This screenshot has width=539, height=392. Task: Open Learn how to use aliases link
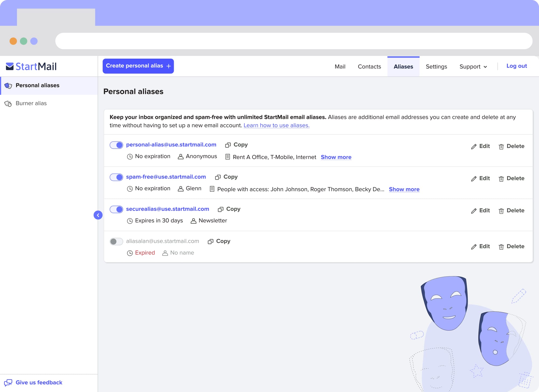(276, 125)
